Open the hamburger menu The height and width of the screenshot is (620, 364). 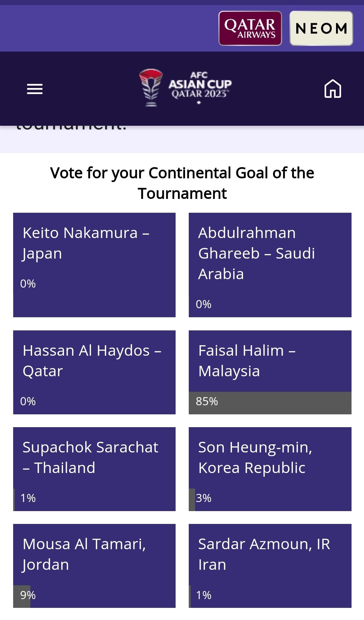[x=35, y=89]
